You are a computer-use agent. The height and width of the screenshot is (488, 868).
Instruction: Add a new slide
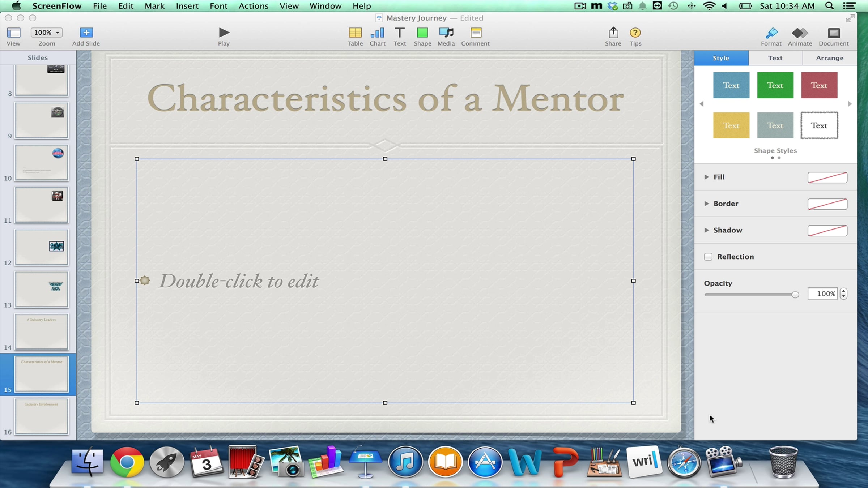tap(86, 33)
